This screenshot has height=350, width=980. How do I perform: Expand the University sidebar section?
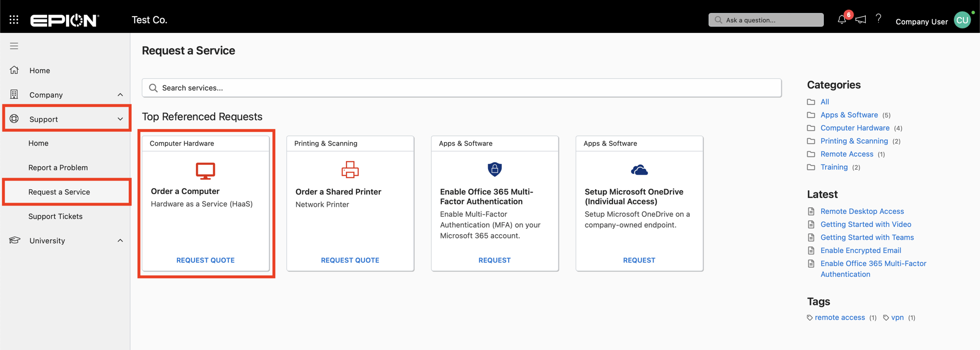click(120, 241)
